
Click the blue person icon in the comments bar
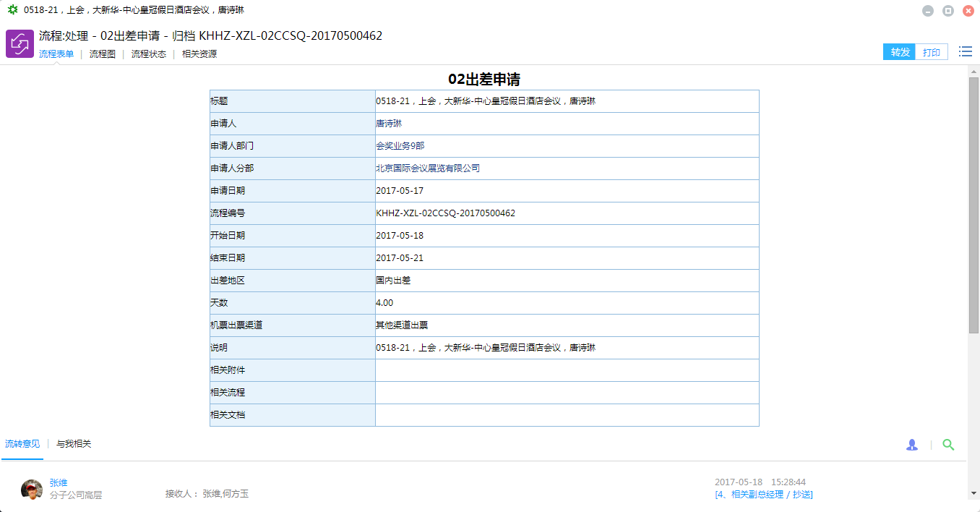pyautogui.click(x=912, y=445)
